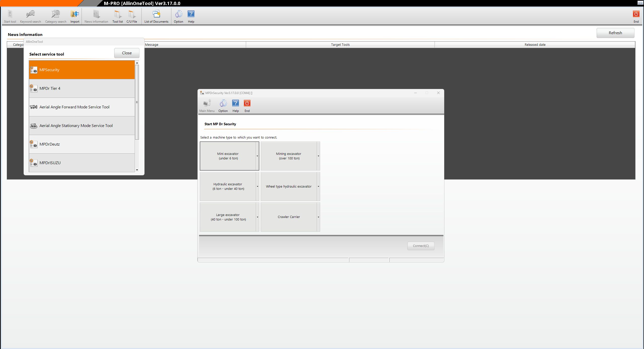Choose Large excavator (40 ton - under 100 ton)
This screenshot has width=644, height=349.
click(228, 217)
